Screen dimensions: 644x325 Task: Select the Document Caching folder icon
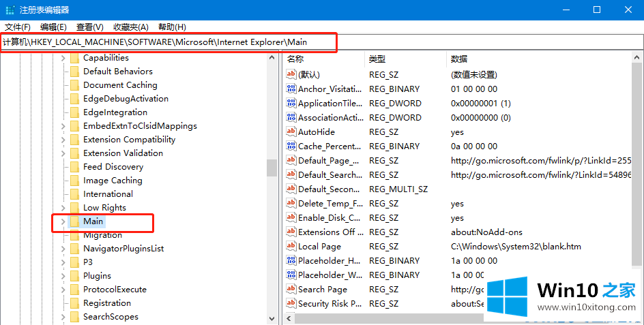[x=74, y=85]
